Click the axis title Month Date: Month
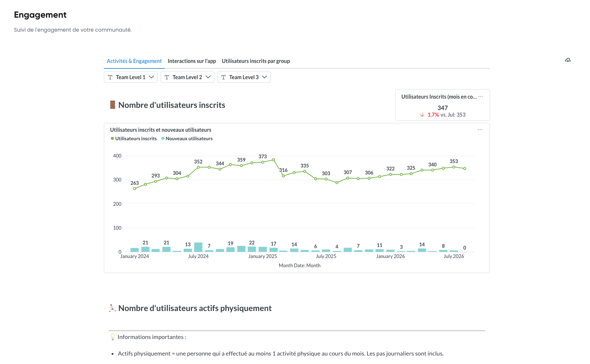The width and height of the screenshot is (590, 364). [299, 265]
